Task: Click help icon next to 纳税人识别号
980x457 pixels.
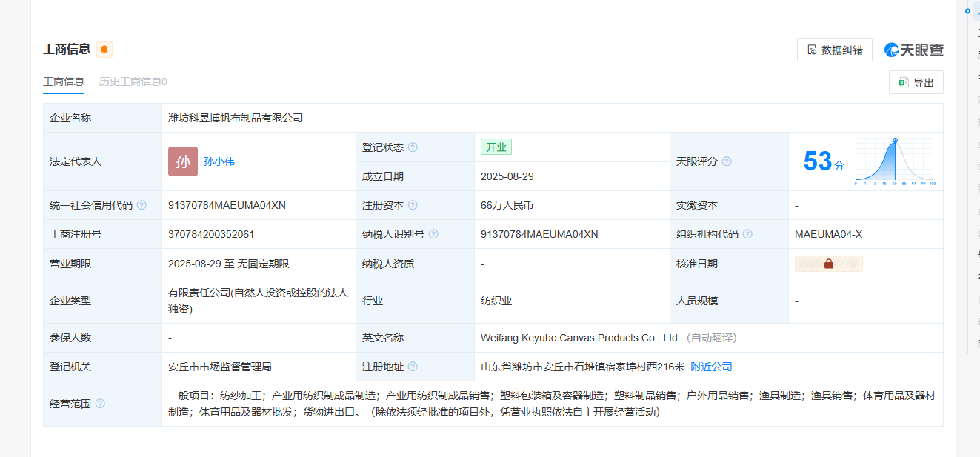Action: 433,234
